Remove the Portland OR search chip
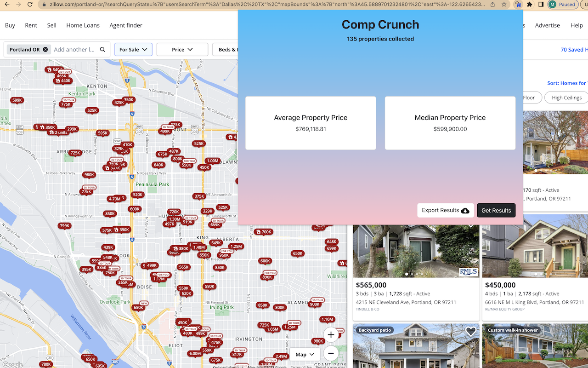Screen dimensions: 588x368 point(45,50)
